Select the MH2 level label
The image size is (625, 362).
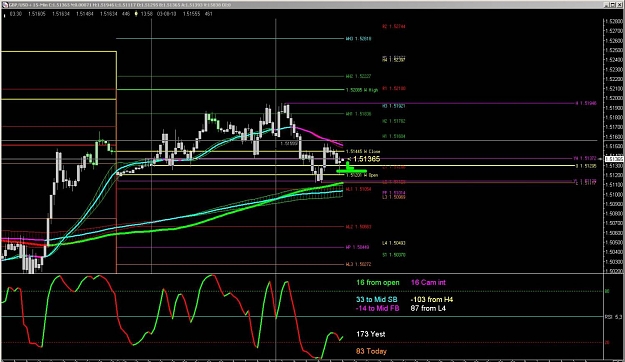(x=358, y=76)
